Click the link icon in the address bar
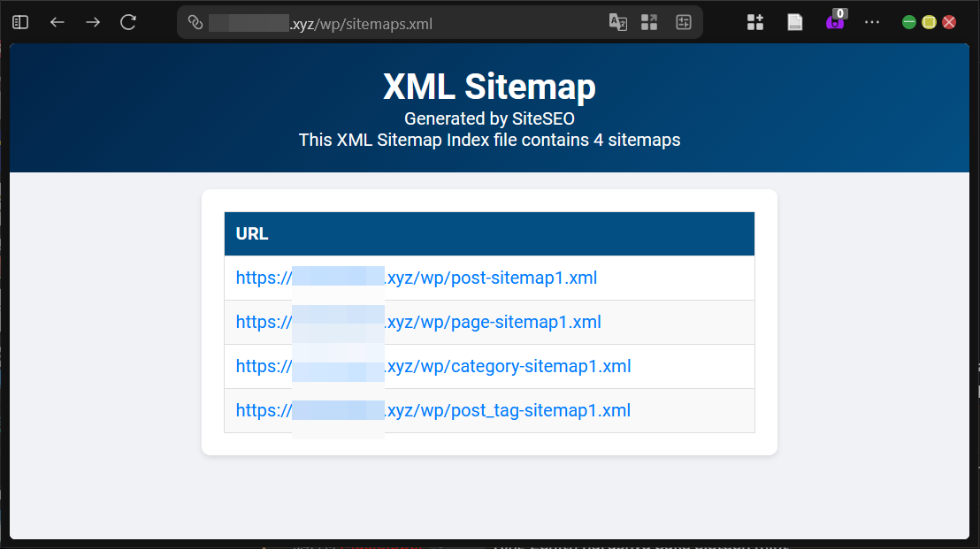The image size is (980, 549). (195, 22)
